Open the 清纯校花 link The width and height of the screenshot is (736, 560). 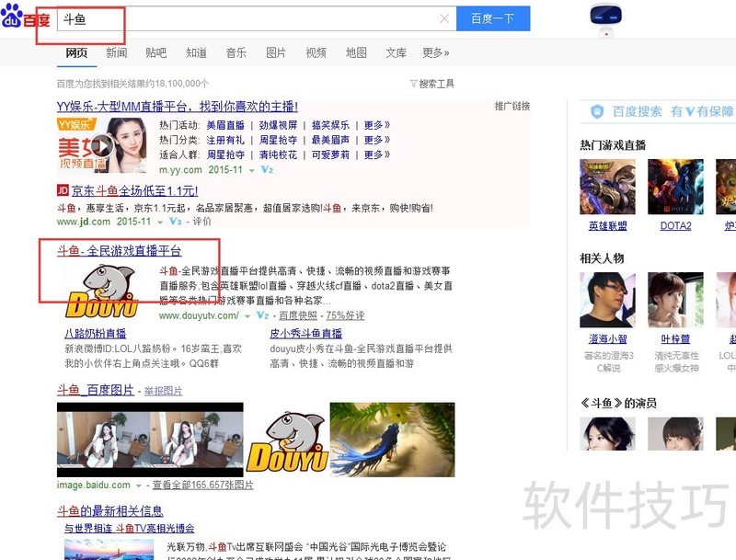[278, 154]
